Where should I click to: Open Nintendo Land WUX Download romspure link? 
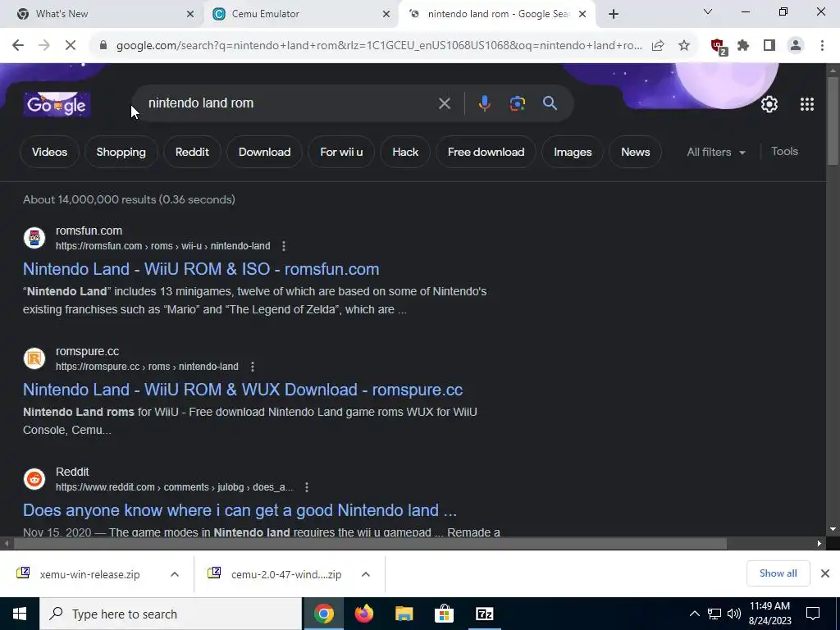(243, 390)
